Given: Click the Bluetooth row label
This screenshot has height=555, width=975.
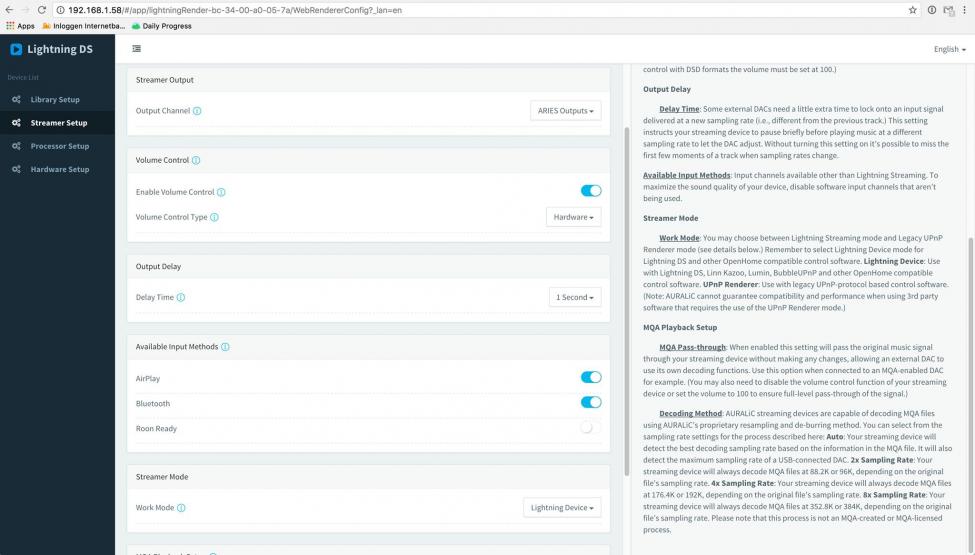Looking at the screenshot, I should (x=153, y=403).
